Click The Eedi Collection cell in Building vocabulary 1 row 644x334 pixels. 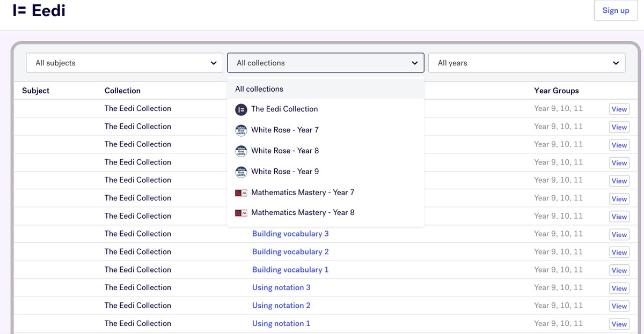tap(138, 270)
